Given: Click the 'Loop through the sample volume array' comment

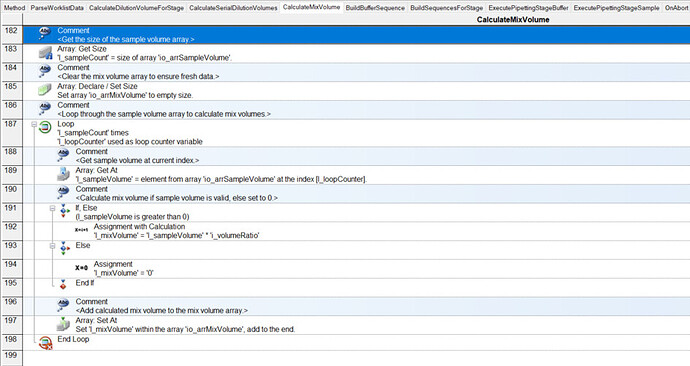Looking at the screenshot, I should point(164,114).
